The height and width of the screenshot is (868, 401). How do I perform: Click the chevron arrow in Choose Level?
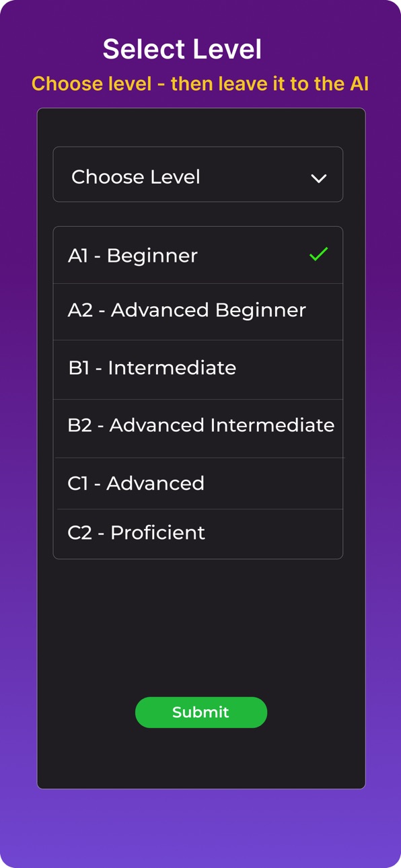[x=319, y=178]
